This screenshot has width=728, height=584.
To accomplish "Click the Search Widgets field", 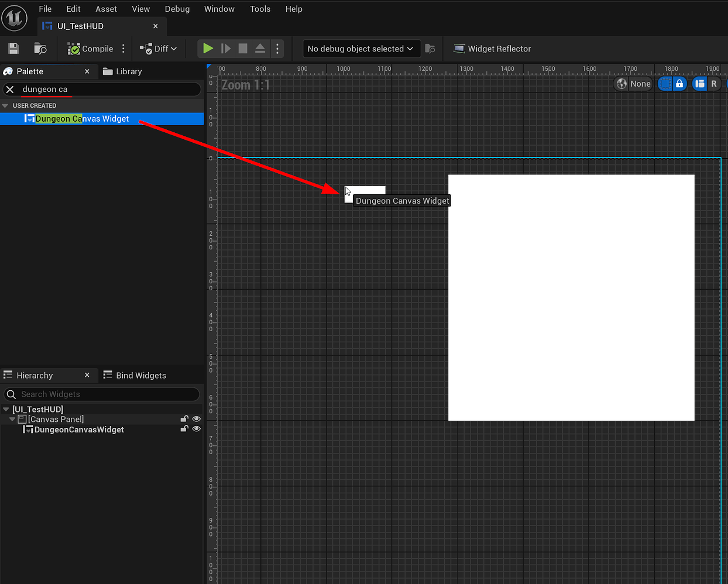I will [102, 394].
